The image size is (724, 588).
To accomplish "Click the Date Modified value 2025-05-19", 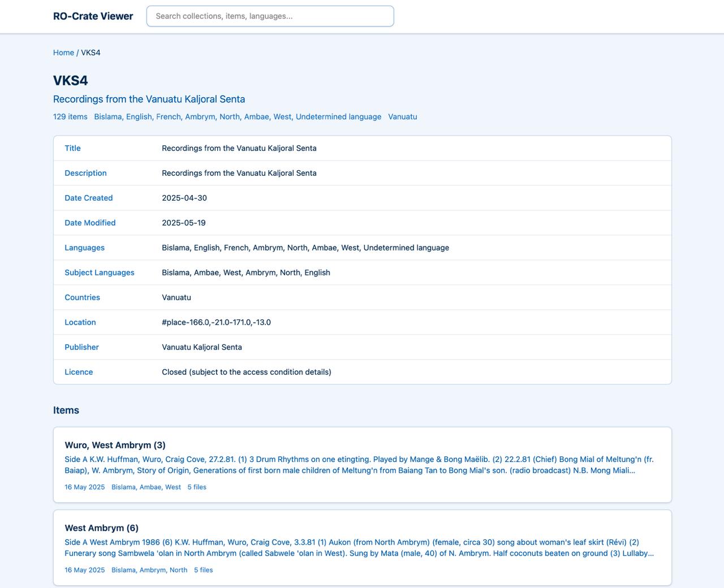I will point(184,223).
